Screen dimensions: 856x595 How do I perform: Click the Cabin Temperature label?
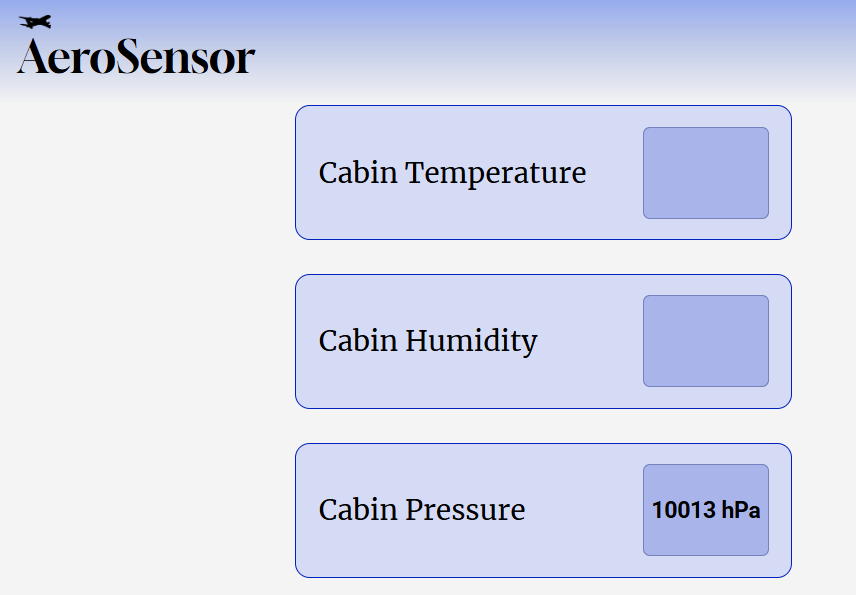pyautogui.click(x=452, y=173)
